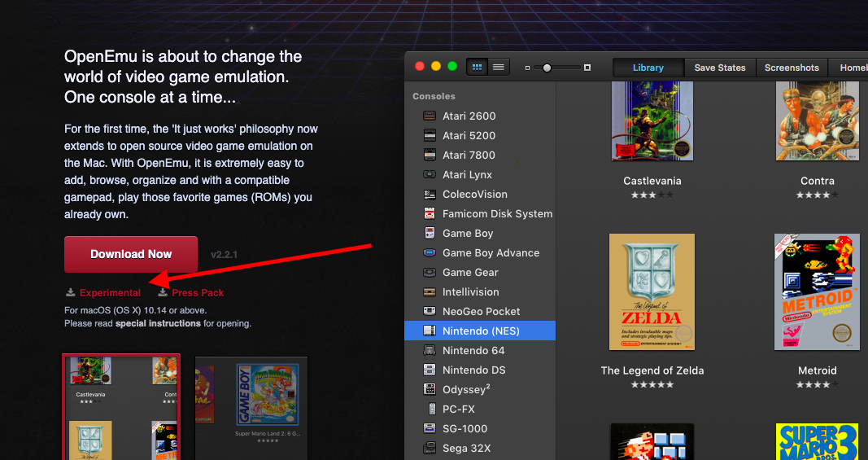Click the v2.2.1 version label

point(225,255)
